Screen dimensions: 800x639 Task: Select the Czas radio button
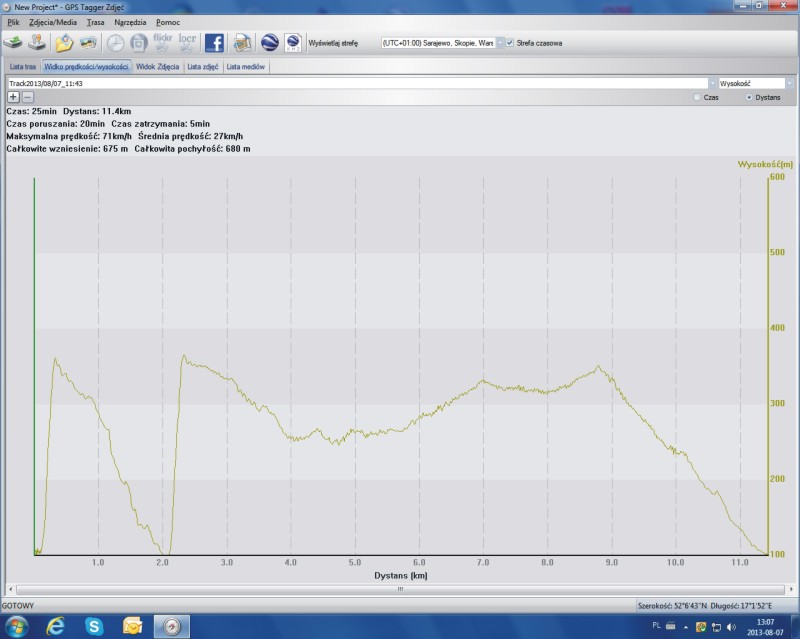point(697,97)
